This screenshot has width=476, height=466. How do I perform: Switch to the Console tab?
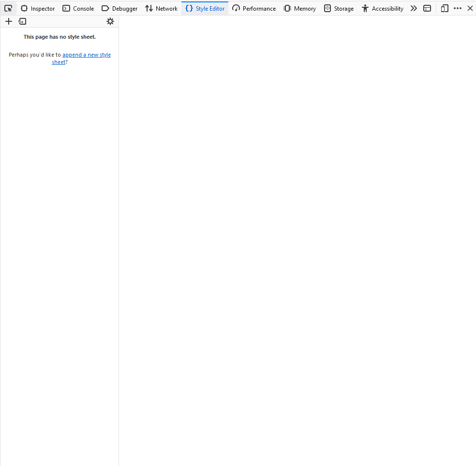(x=78, y=9)
